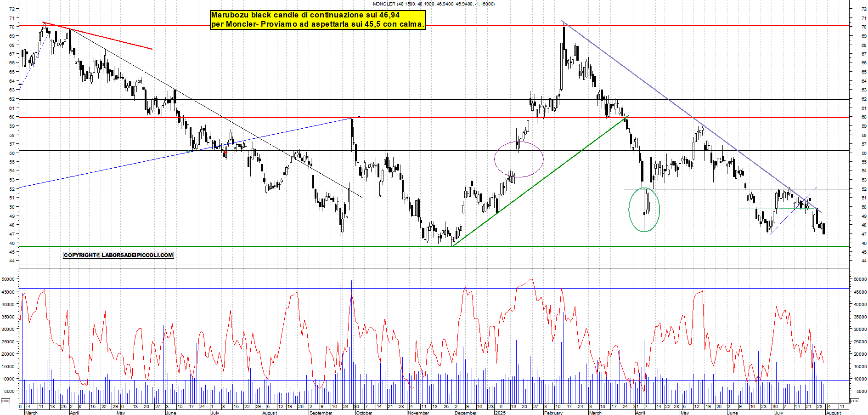Select the red horizontal resistance line at 70

434,25
